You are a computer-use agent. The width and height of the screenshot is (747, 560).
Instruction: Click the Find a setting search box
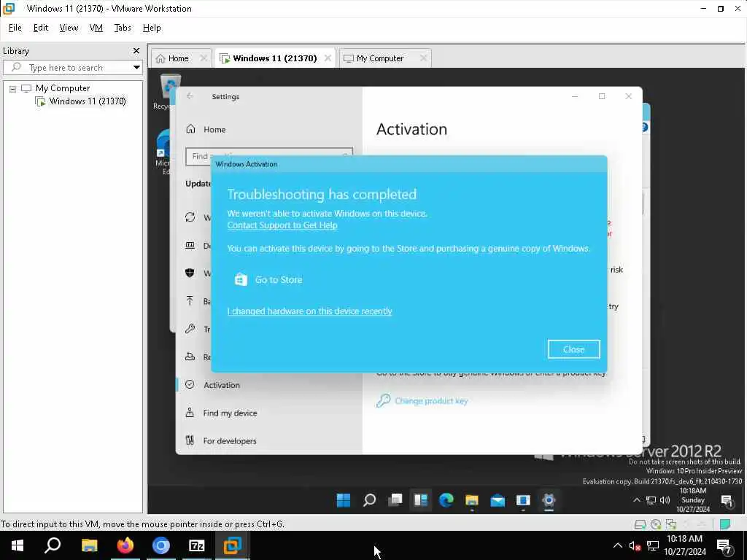point(269,156)
